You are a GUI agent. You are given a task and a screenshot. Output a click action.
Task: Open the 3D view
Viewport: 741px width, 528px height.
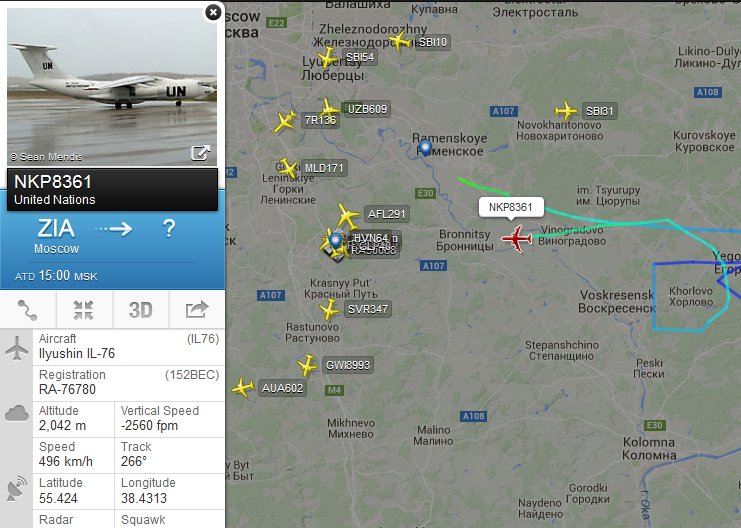pyautogui.click(x=140, y=310)
